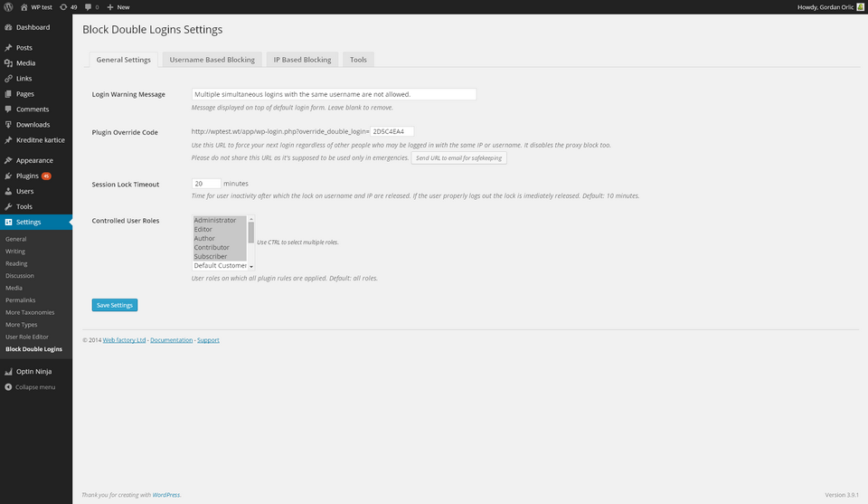Click the Appearance paintbrush icon
Image resolution: width=868 pixels, height=504 pixels.
click(x=8, y=160)
